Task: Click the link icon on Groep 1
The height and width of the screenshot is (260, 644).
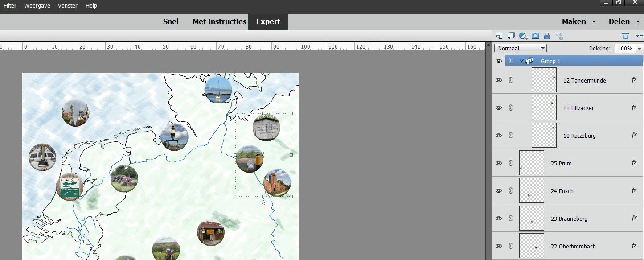Action: click(x=511, y=61)
